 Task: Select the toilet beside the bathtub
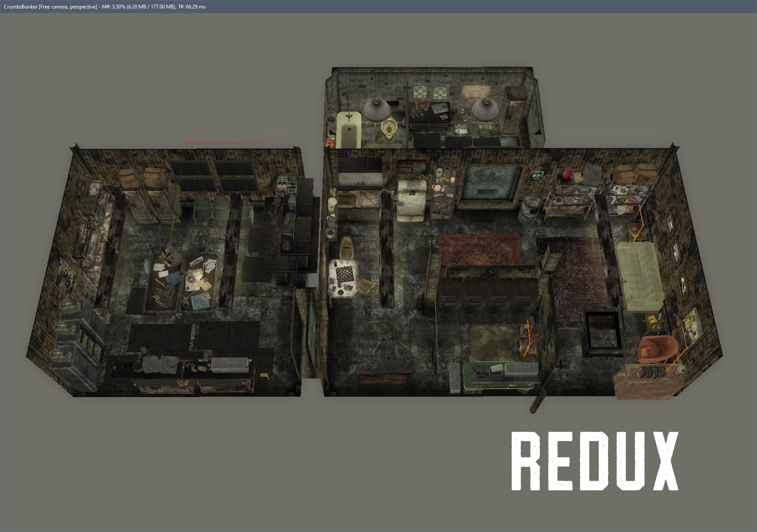pos(388,129)
